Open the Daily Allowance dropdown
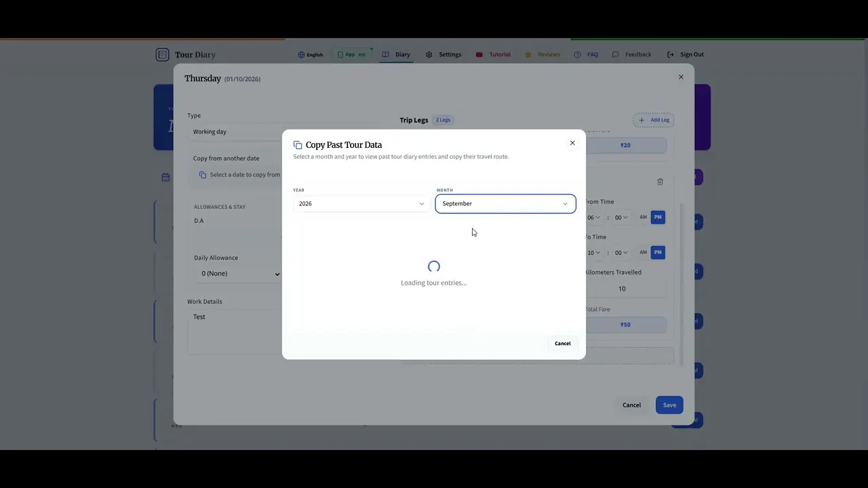868x488 pixels. tap(238, 274)
